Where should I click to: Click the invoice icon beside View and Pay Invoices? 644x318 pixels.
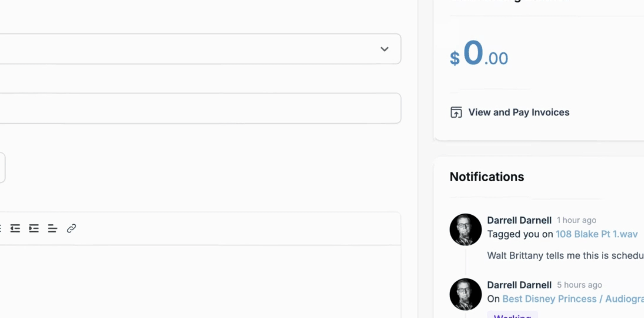pyautogui.click(x=456, y=112)
